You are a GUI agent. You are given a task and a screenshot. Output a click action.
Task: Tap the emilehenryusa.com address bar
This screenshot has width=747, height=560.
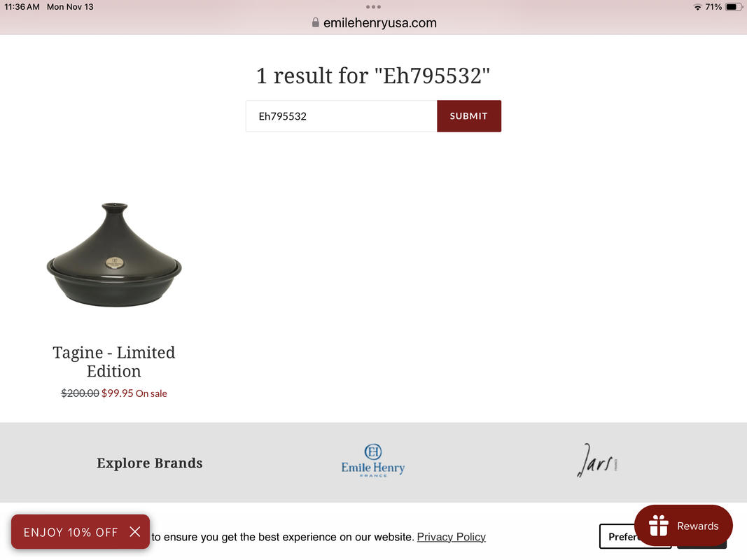pyautogui.click(x=379, y=23)
